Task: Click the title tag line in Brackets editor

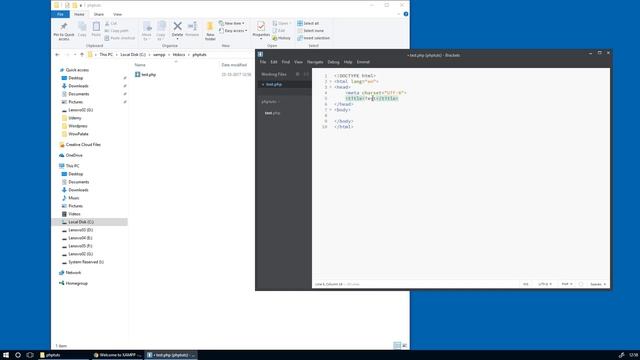Action: point(372,98)
